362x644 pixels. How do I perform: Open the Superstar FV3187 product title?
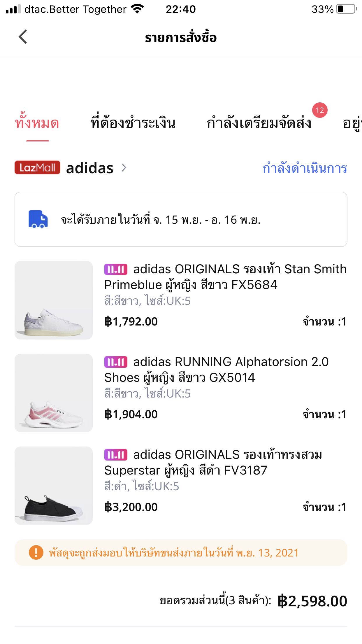pyautogui.click(x=213, y=462)
